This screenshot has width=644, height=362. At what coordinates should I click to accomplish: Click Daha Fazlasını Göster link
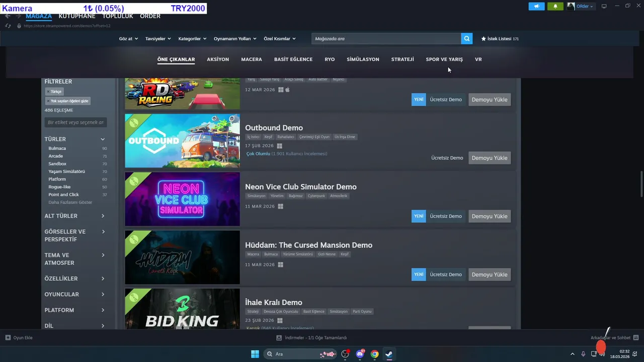[70, 202]
